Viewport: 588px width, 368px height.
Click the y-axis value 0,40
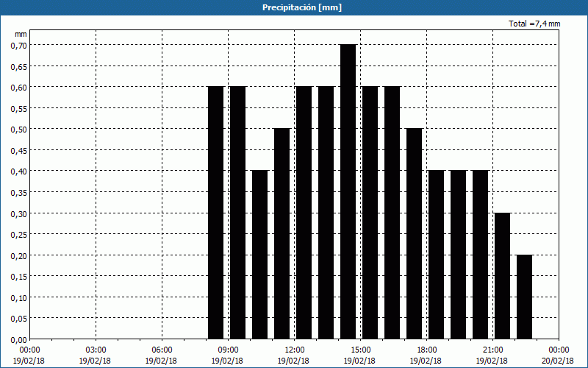tap(19, 171)
